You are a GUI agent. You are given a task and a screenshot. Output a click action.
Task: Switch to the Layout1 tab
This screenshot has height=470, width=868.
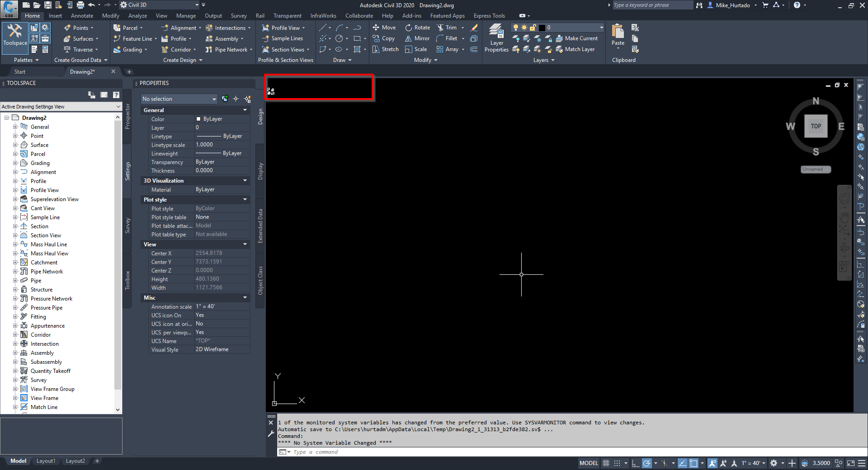[46, 461]
